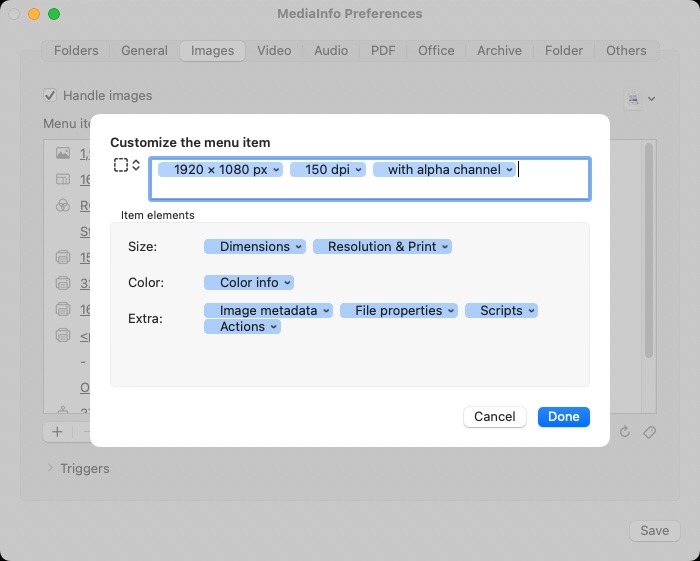
Task: Switch to the Folder tab
Action: point(563,51)
